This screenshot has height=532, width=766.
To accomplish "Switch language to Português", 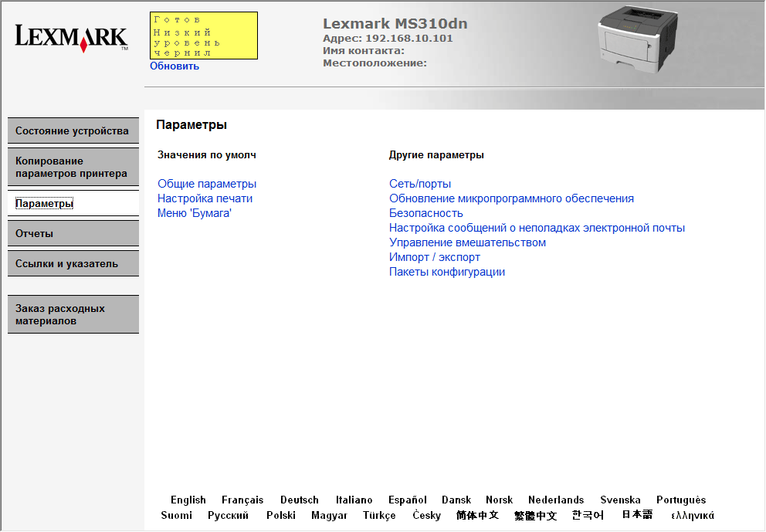I will click(x=681, y=500).
